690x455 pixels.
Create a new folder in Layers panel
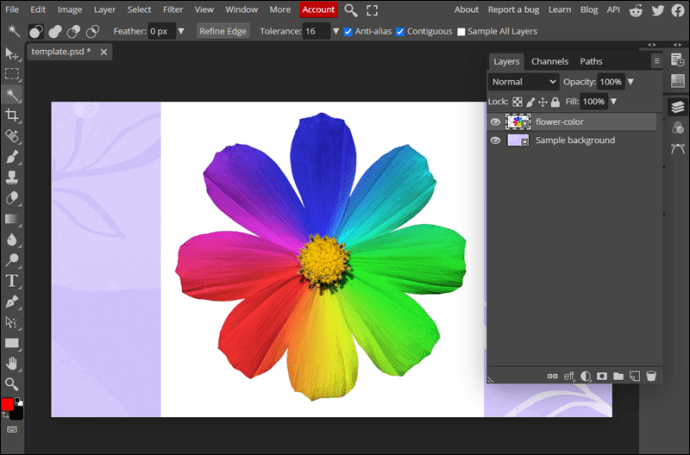click(618, 376)
